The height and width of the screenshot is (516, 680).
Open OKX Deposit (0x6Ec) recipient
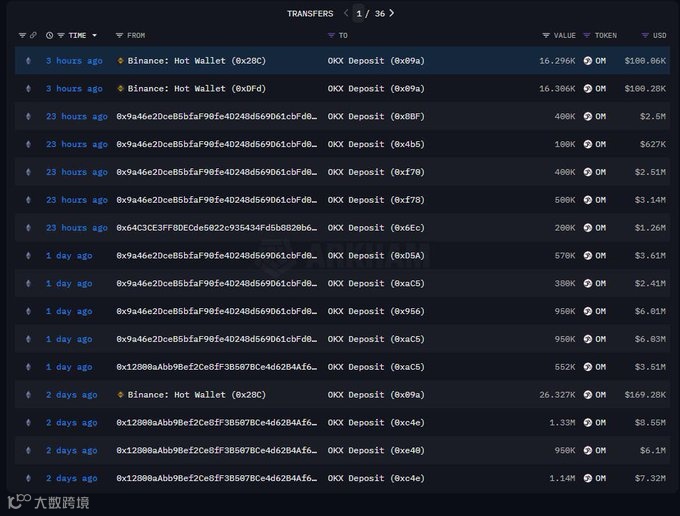[376, 228]
